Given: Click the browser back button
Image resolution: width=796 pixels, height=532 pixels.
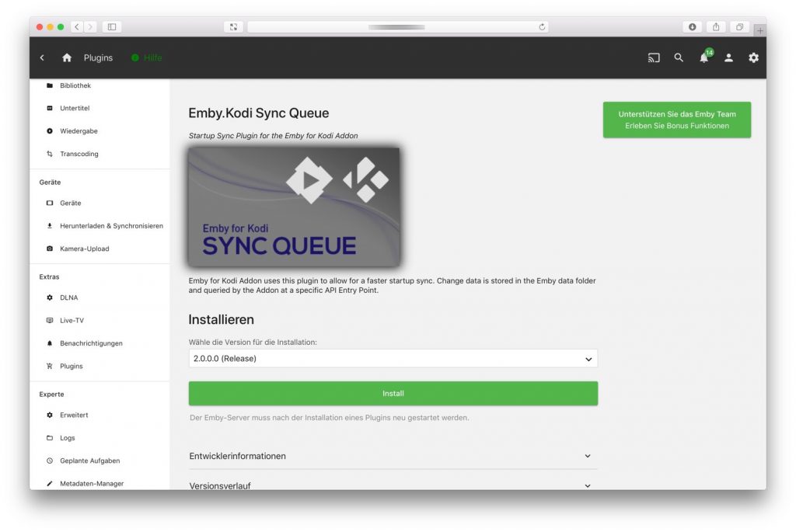Looking at the screenshot, I should pos(77,27).
